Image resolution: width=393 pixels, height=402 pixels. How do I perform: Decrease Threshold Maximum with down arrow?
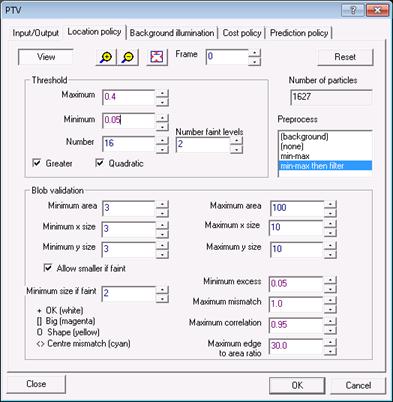point(162,102)
